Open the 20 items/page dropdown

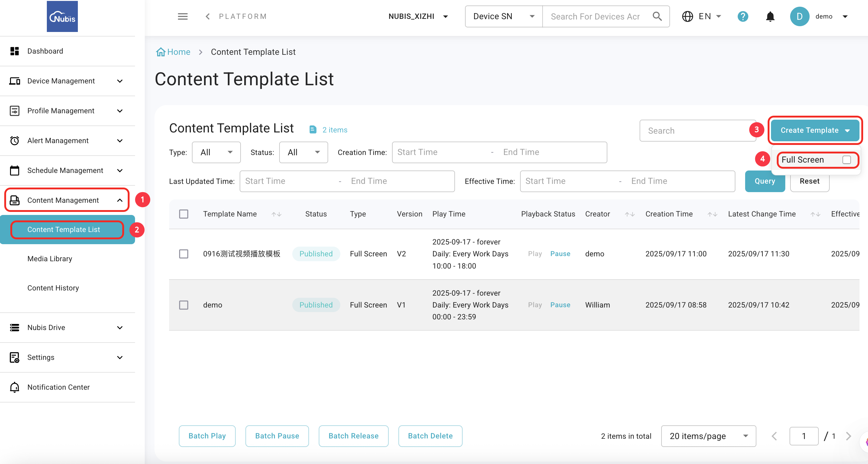[x=708, y=436]
